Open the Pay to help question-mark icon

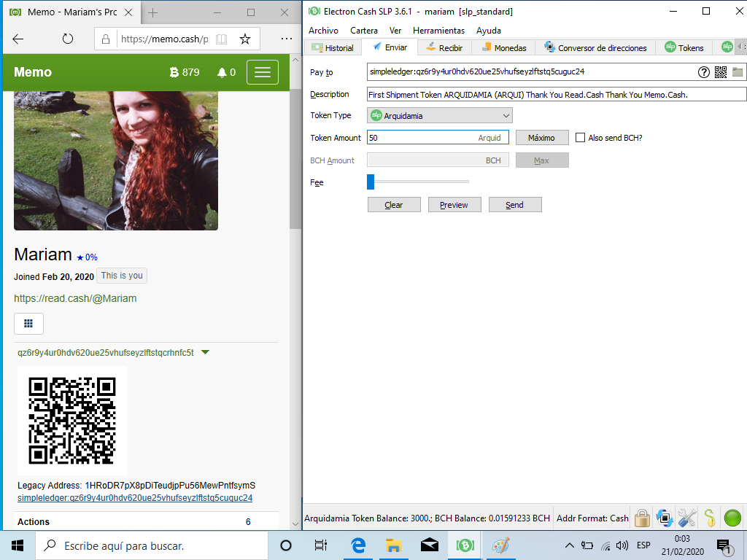[x=704, y=72]
